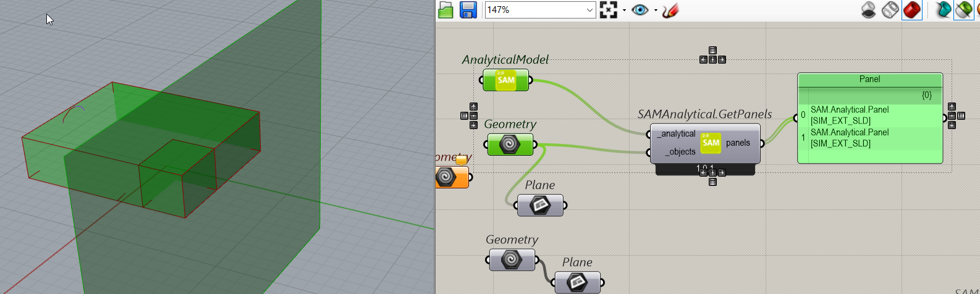The width and height of the screenshot is (980, 294).
Task: Switch to wireframe preview mode
Action: pos(890,10)
